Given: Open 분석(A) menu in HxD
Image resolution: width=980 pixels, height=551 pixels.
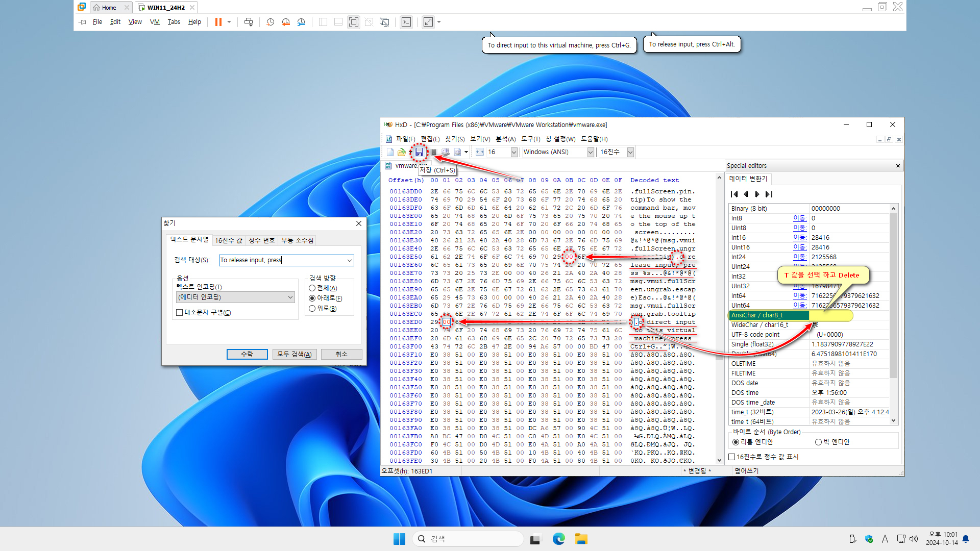Looking at the screenshot, I should [x=505, y=139].
